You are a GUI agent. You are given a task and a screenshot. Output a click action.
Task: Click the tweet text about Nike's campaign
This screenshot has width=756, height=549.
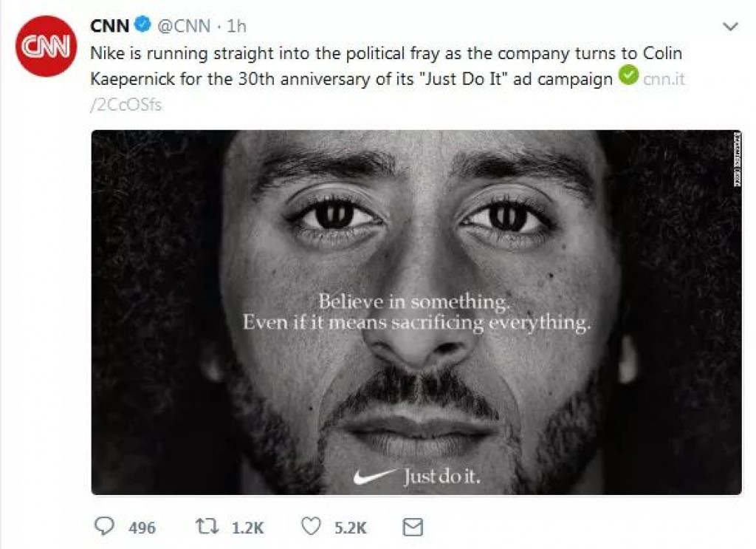(x=354, y=66)
